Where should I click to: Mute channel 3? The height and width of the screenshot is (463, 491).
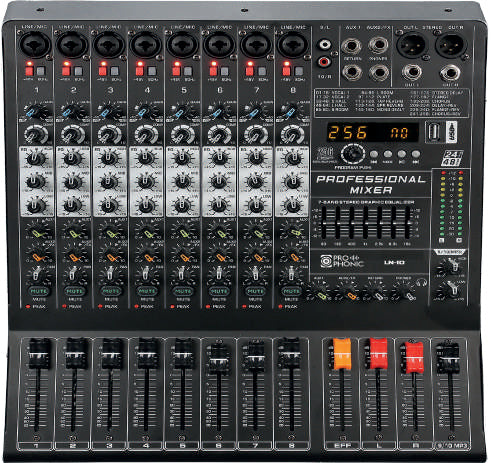[111, 291]
